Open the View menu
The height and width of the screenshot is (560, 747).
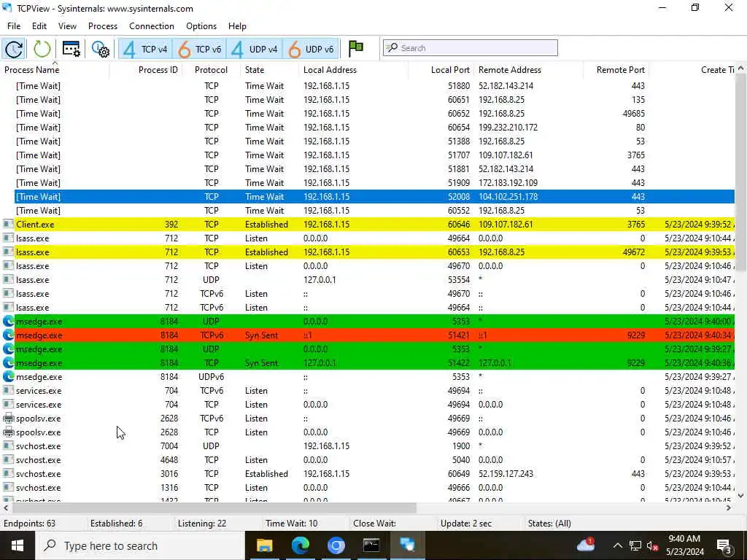67,26
